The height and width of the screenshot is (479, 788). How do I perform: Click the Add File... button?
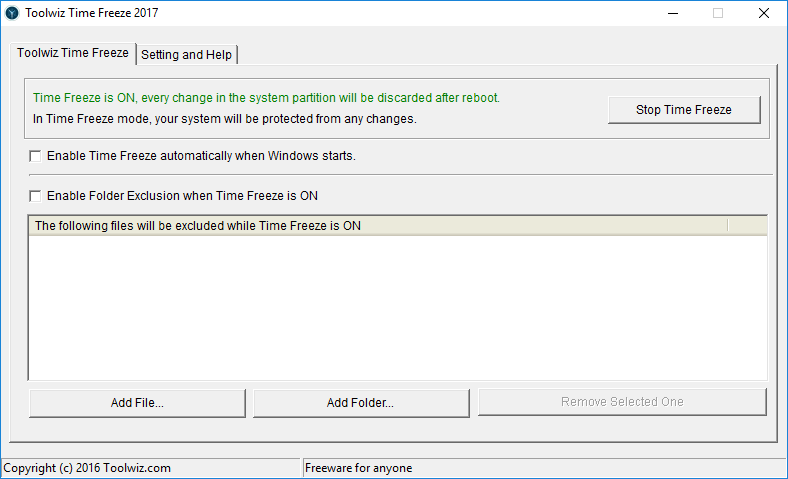coord(137,403)
